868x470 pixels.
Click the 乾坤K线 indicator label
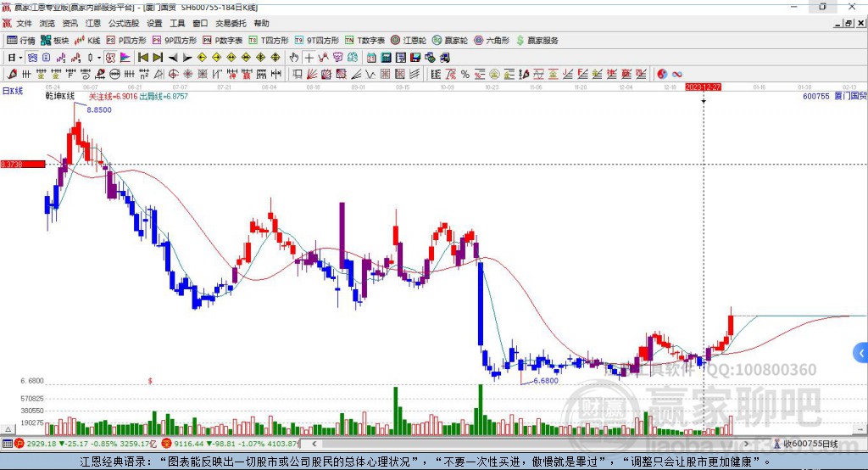(x=60, y=97)
